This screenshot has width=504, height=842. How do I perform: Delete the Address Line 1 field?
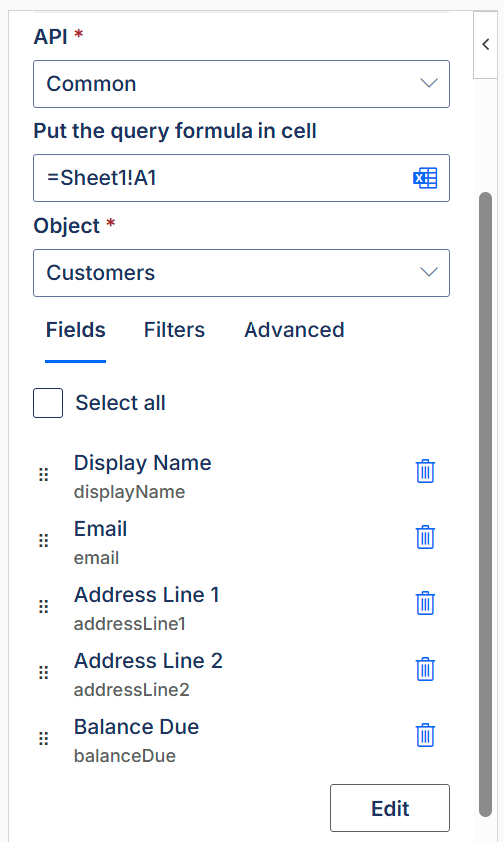tap(425, 603)
